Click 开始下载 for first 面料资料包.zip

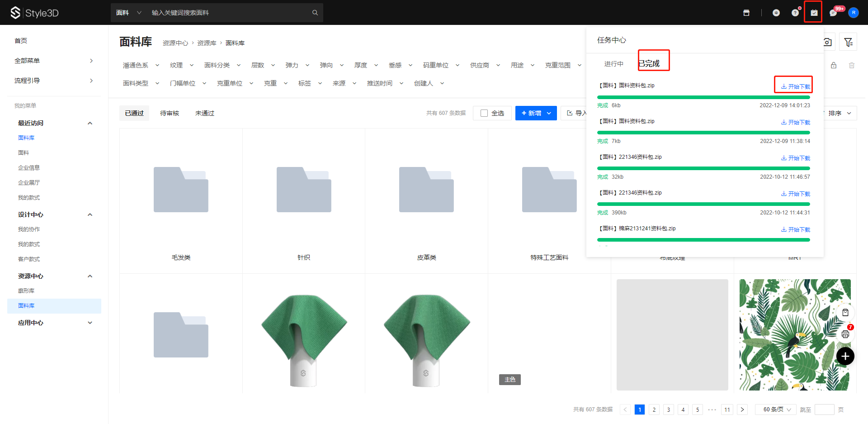[796, 86]
